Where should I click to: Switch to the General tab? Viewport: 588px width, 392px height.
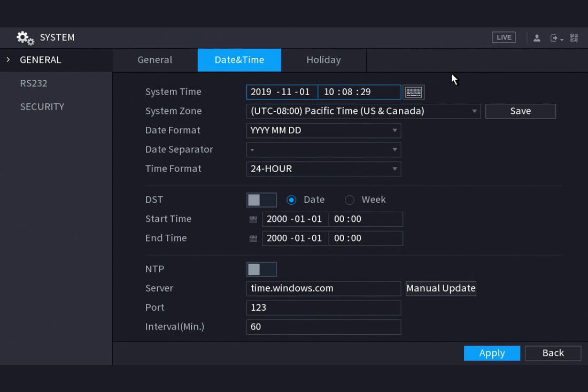154,60
